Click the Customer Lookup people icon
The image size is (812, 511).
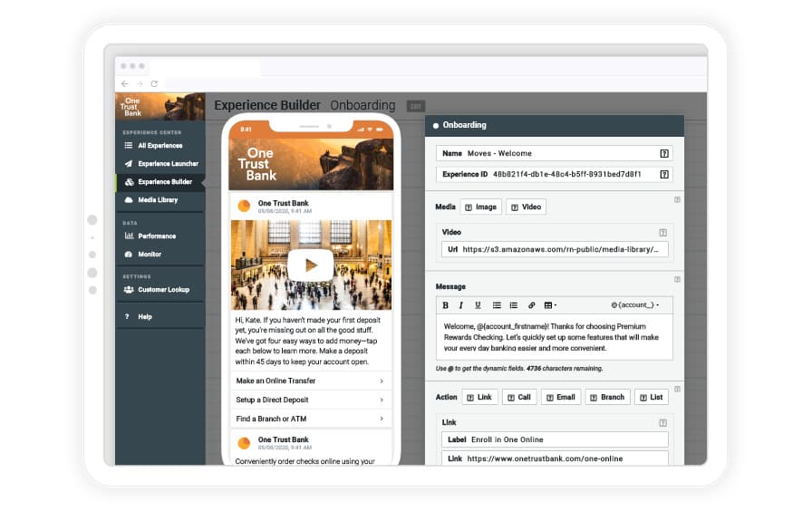pos(129,290)
